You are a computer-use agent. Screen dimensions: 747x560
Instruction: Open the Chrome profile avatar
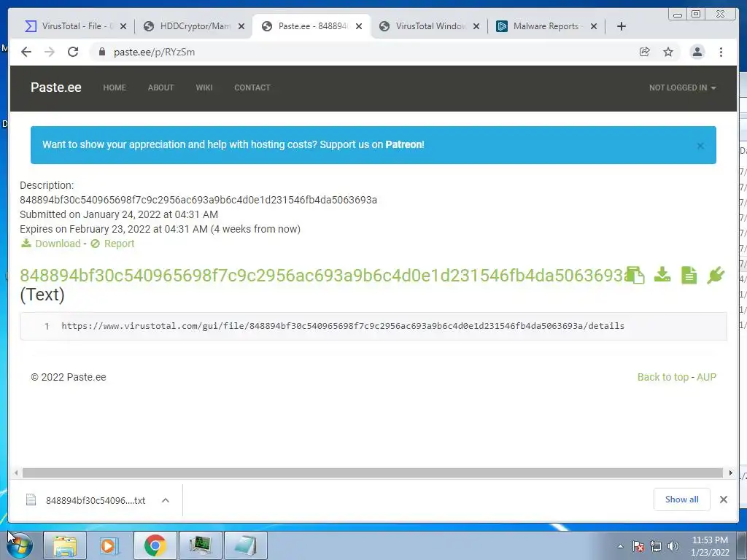click(x=697, y=52)
